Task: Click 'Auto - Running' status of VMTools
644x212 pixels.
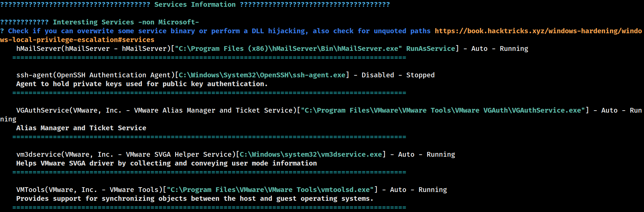Action: [x=418, y=190]
